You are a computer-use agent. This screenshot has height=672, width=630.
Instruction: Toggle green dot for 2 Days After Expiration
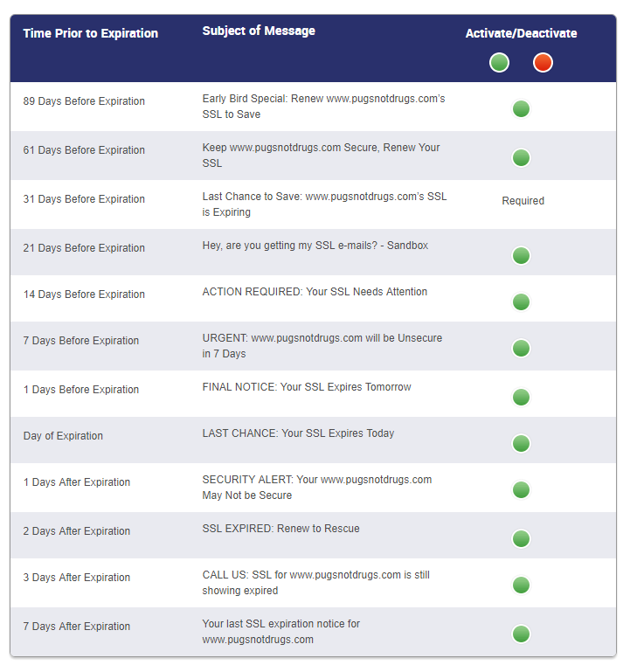(521, 538)
